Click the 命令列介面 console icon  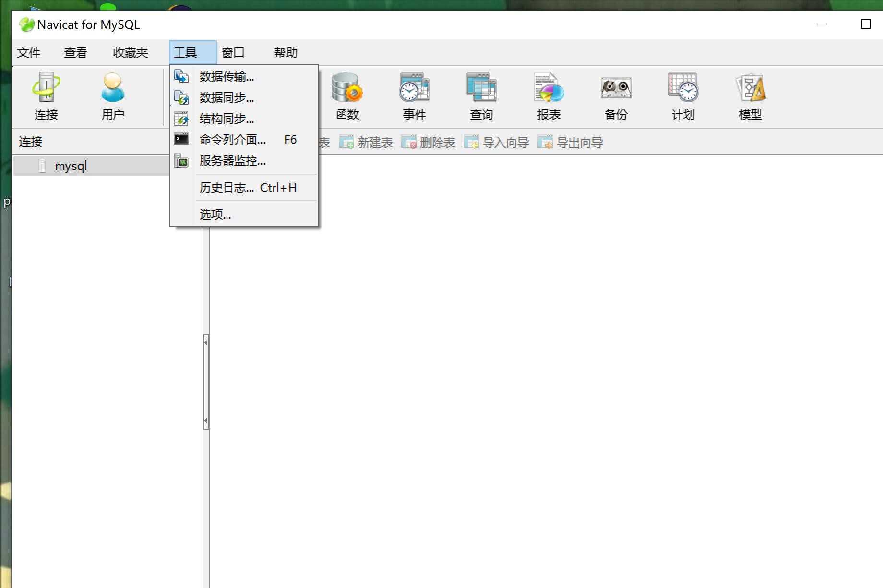(181, 139)
